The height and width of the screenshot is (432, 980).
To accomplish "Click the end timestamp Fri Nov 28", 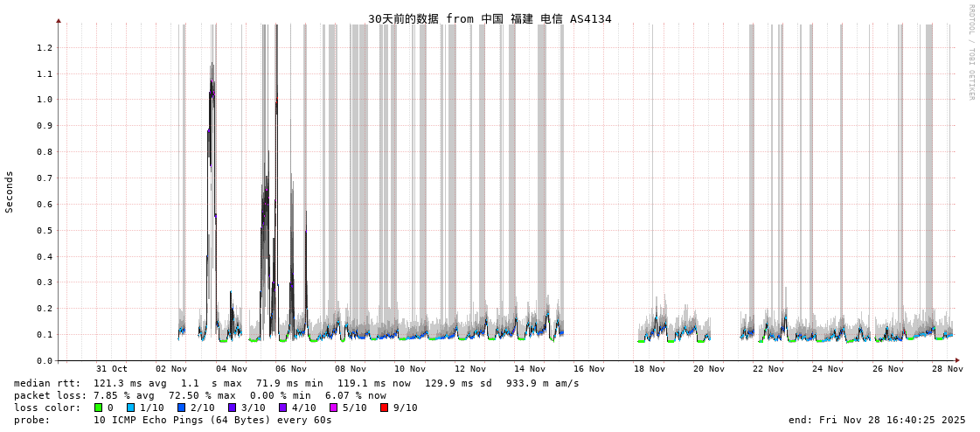I will point(877,420).
